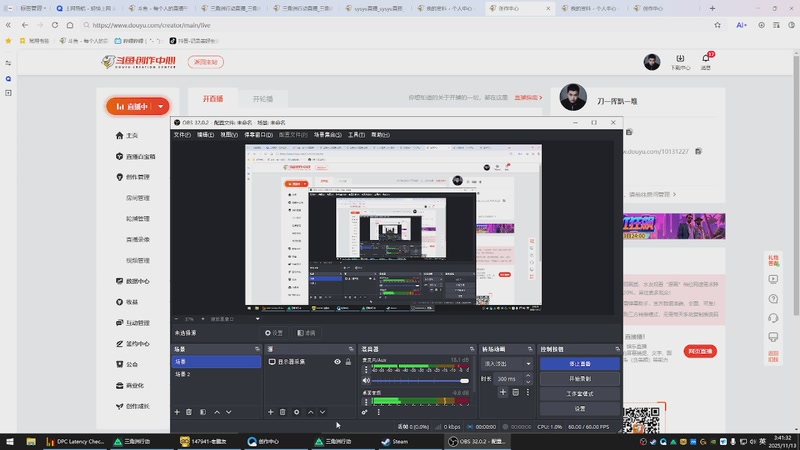
Task: Open OBS 视图(V) menu
Action: click(x=229, y=135)
